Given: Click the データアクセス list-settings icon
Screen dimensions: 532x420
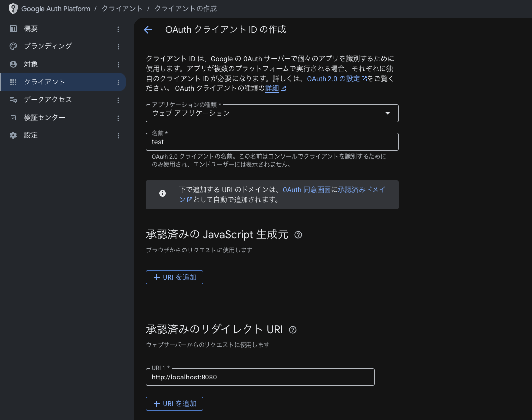Looking at the screenshot, I should point(13,100).
